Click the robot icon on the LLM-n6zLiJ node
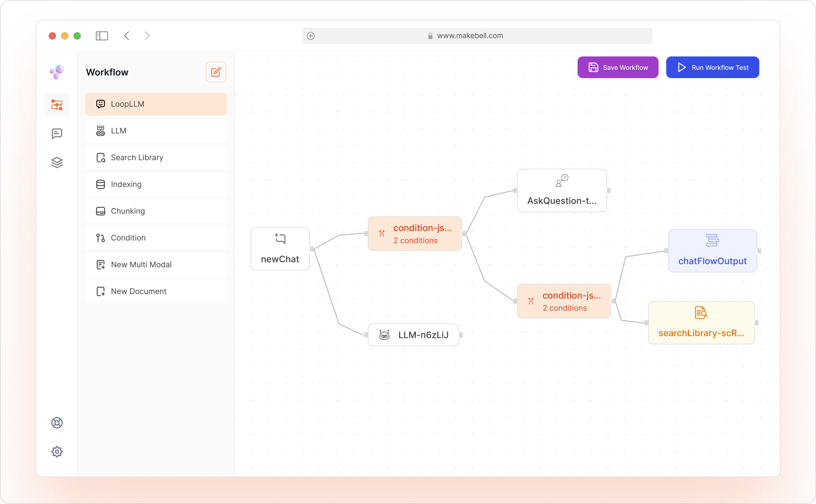This screenshot has height=504, width=816. 384,335
